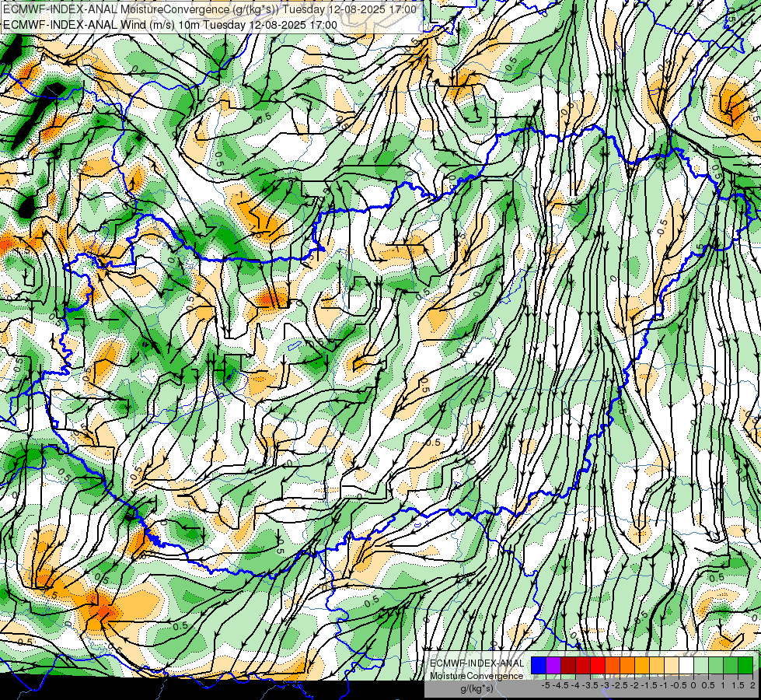Click the darkest green legend swatch

[745, 665]
